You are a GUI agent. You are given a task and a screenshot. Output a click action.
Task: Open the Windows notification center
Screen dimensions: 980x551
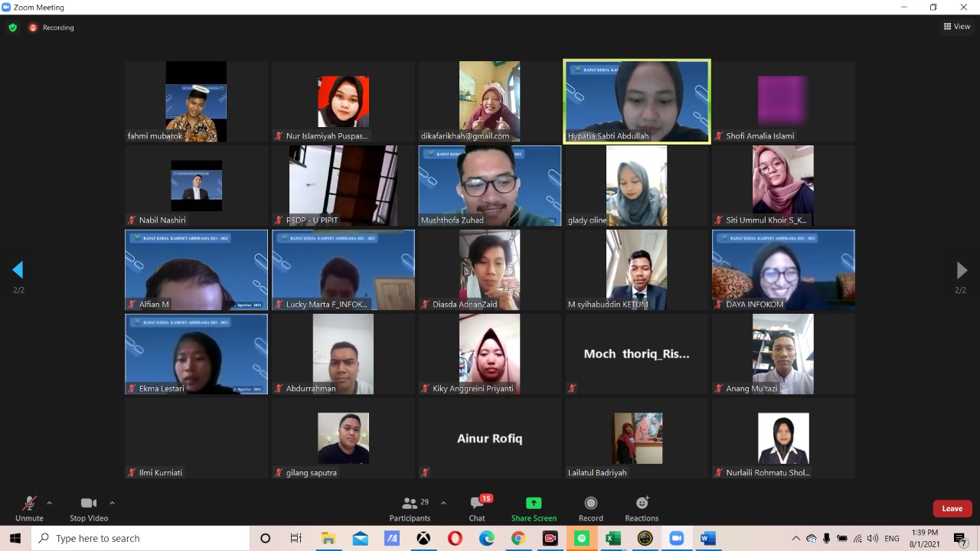point(960,539)
